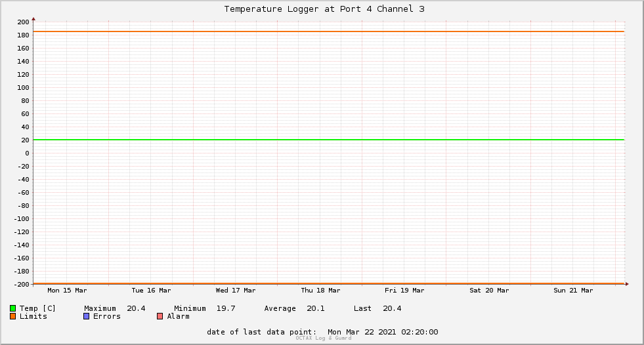
Task: Click the 'Average' statistic label
Action: tap(280, 308)
